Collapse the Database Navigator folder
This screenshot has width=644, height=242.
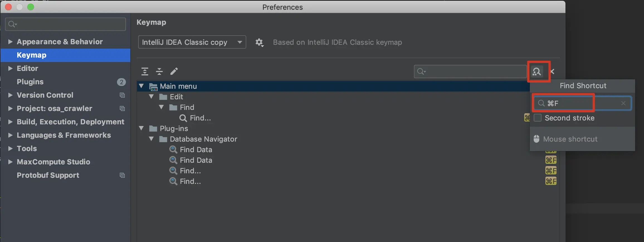pos(152,139)
